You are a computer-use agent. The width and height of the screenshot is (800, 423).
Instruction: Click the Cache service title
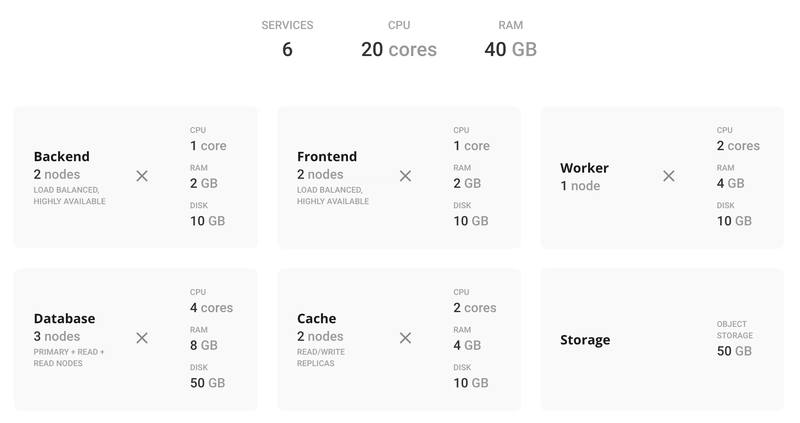coord(316,318)
